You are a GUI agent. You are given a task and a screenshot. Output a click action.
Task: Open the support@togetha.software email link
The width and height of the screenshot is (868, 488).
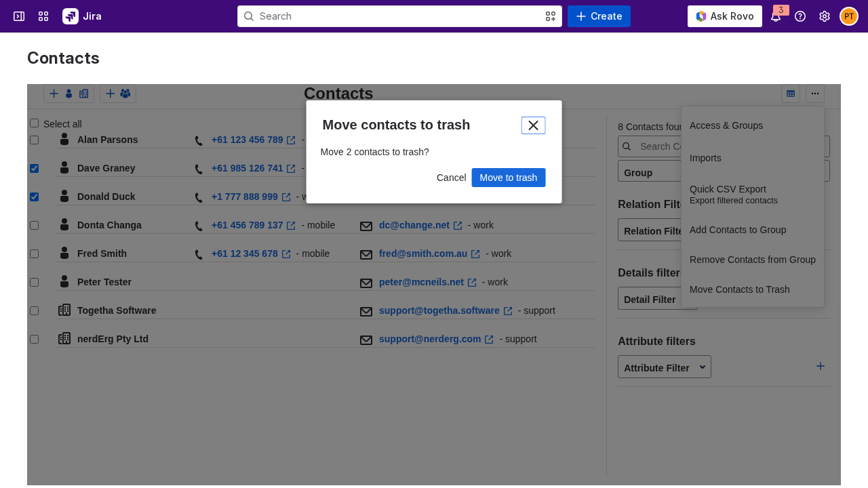point(439,310)
